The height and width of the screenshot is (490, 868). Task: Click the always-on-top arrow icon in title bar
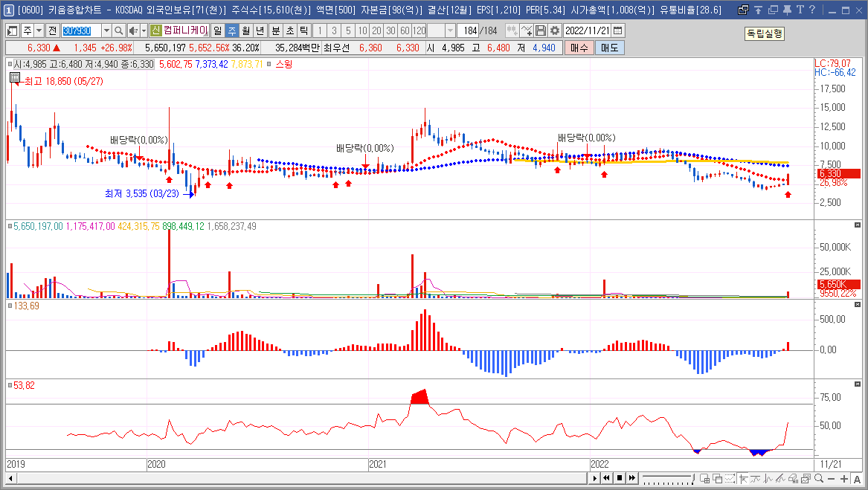759,10
